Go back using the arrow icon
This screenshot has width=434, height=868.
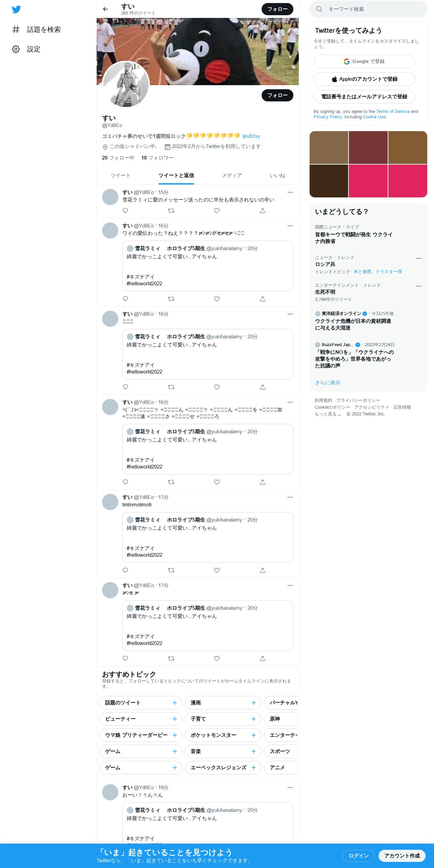[105, 9]
